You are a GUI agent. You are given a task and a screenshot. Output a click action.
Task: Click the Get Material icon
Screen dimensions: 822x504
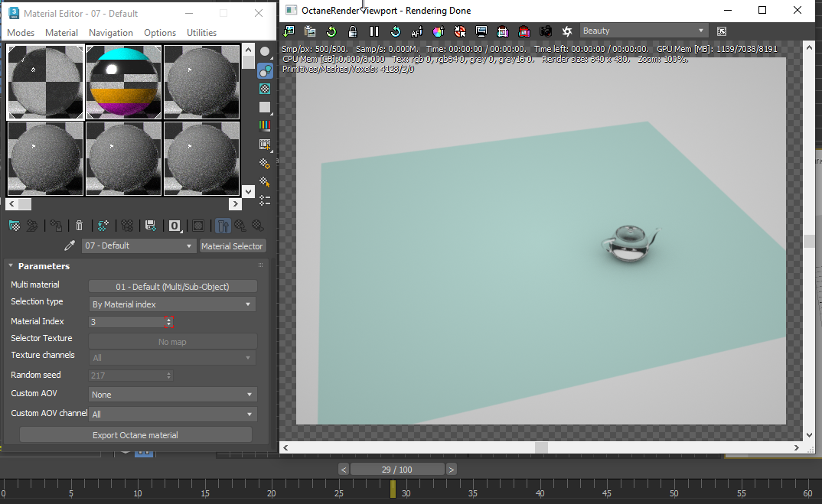pyautogui.click(x=14, y=226)
